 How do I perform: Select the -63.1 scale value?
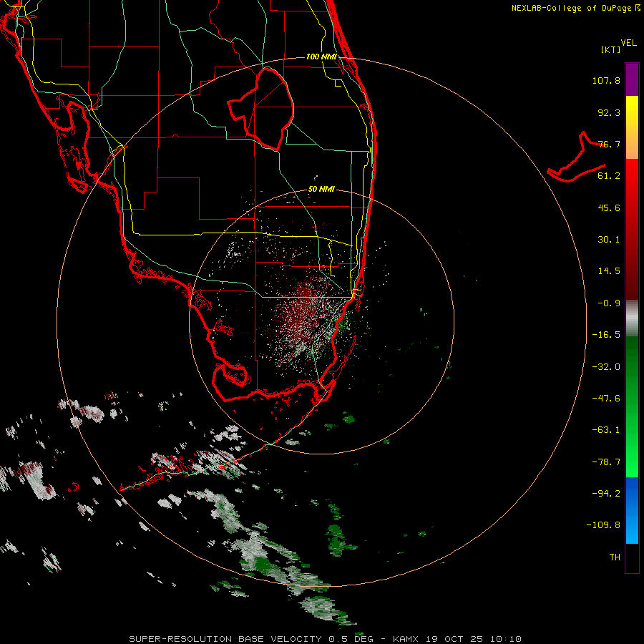tap(606, 430)
